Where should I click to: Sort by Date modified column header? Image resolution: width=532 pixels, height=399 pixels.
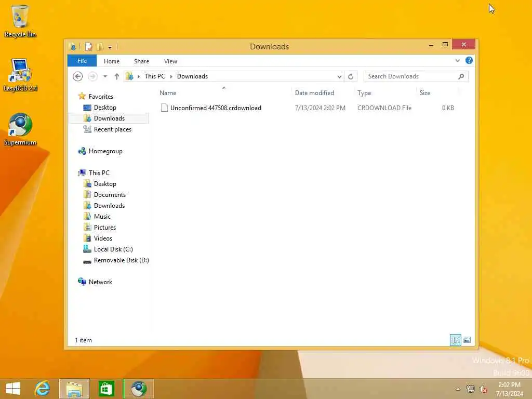pyautogui.click(x=323, y=92)
